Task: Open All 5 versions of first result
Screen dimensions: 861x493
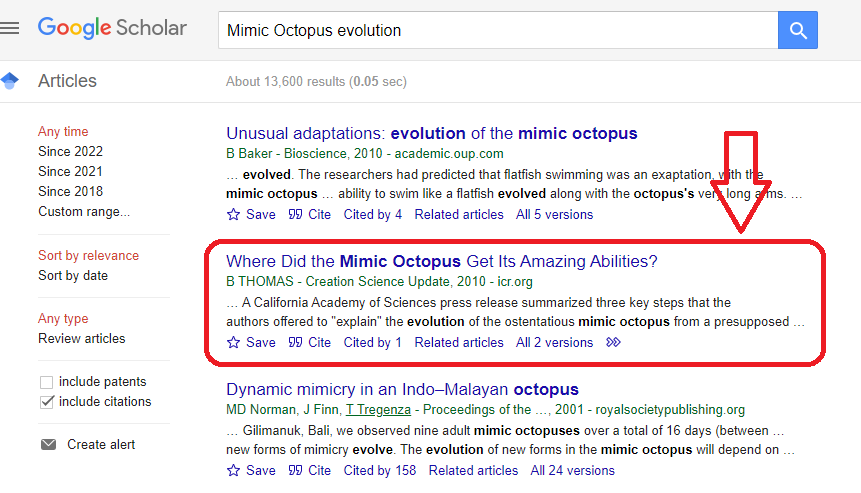Action: (x=554, y=214)
